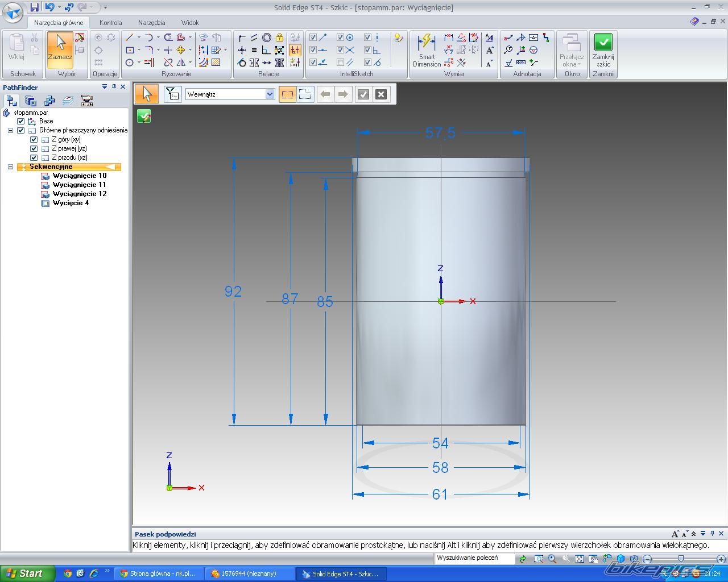728x582 pixels.
Task: Click the Fit view icon in status bar
Action: [x=579, y=559]
